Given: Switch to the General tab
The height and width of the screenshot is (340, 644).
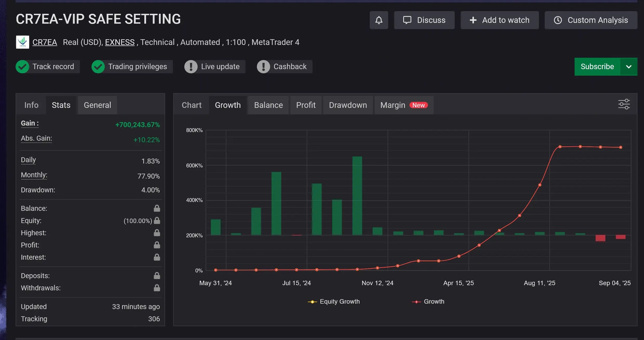Looking at the screenshot, I should [x=97, y=105].
